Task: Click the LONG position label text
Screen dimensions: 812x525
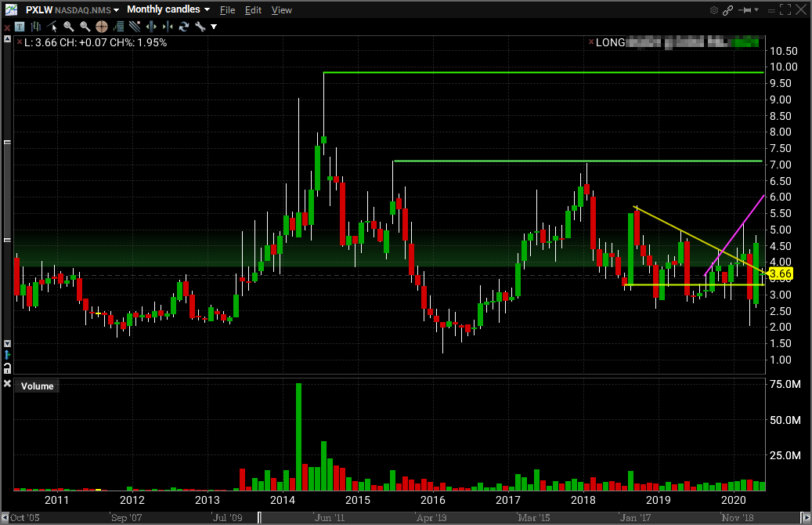Action: point(610,42)
